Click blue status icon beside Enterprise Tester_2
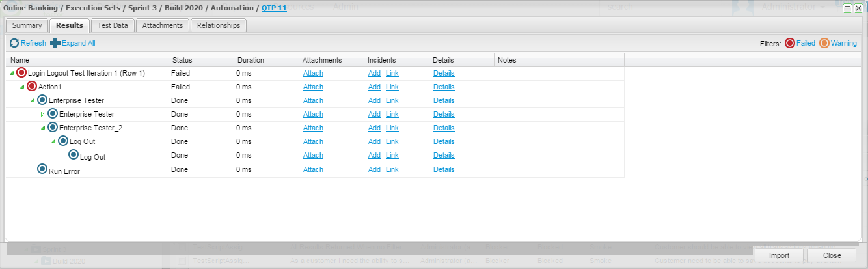868x269 pixels. [53, 128]
